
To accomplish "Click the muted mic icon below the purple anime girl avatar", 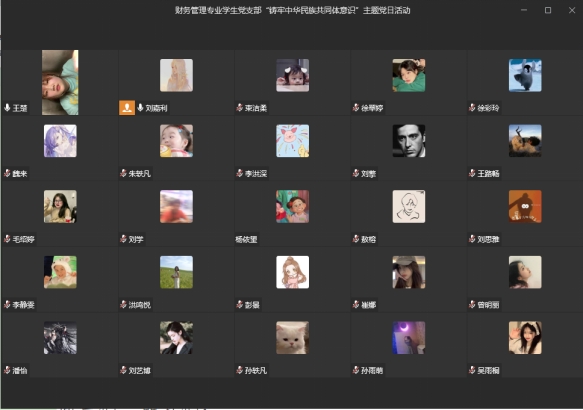I will point(7,173).
